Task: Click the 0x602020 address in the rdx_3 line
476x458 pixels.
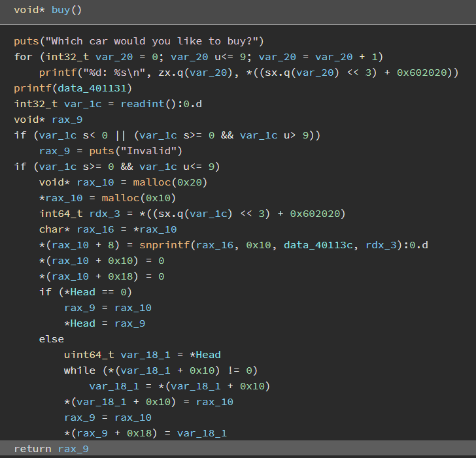Action: 314,214
